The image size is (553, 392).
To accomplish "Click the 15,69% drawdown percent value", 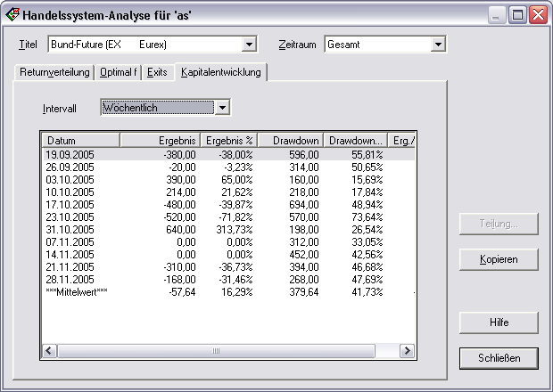I will 367,180.
